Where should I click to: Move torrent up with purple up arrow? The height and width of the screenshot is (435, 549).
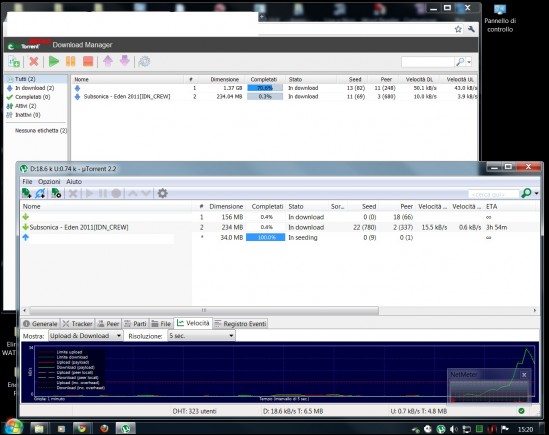tap(108, 61)
